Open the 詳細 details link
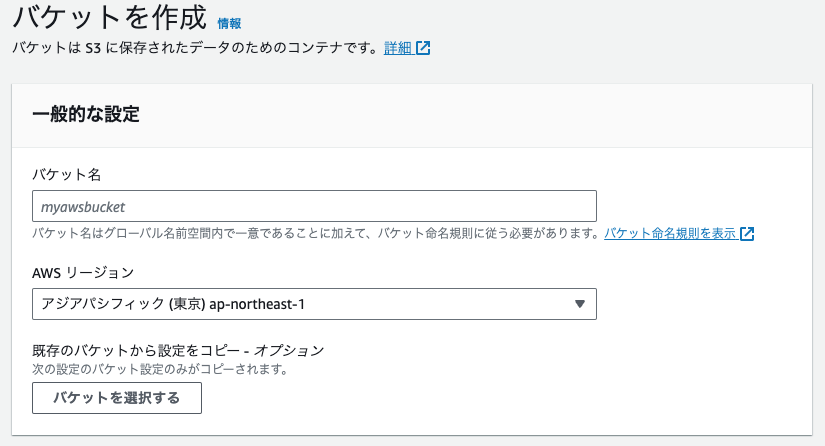 coord(397,48)
